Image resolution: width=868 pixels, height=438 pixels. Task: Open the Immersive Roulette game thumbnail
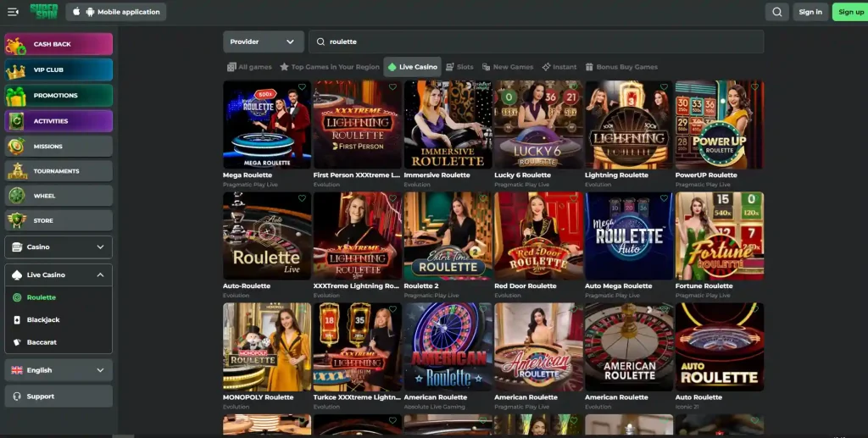click(448, 125)
